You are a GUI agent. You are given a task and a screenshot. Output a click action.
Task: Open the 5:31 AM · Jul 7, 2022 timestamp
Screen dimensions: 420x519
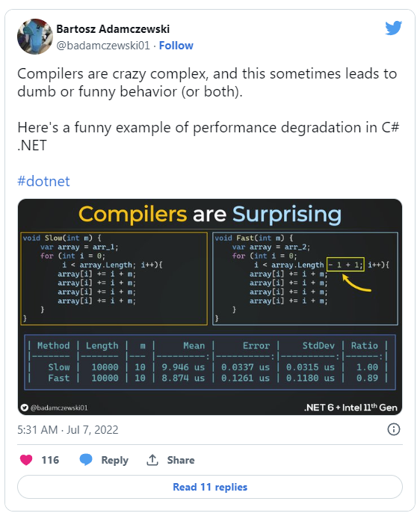(68, 429)
